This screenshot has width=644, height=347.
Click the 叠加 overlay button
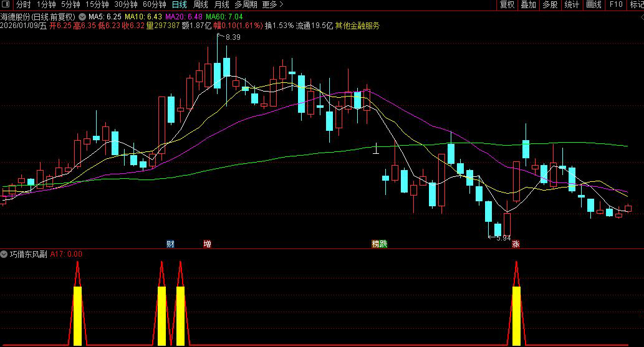(529, 4)
